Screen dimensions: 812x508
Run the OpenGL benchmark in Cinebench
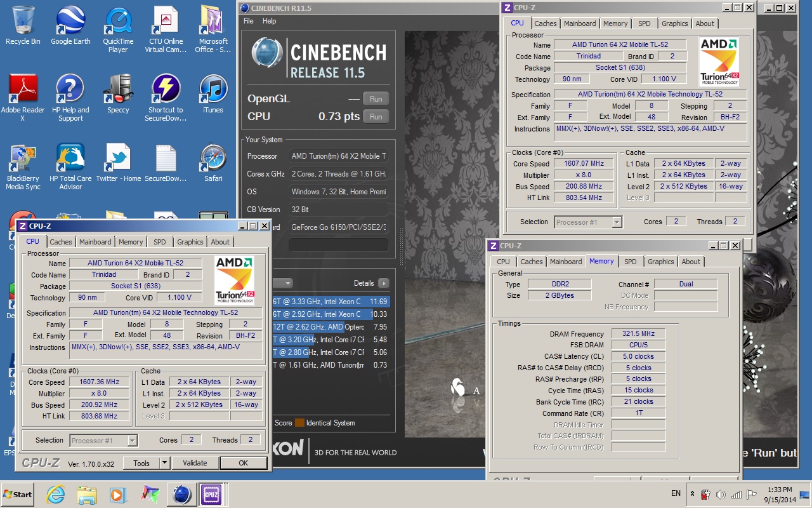click(x=376, y=99)
